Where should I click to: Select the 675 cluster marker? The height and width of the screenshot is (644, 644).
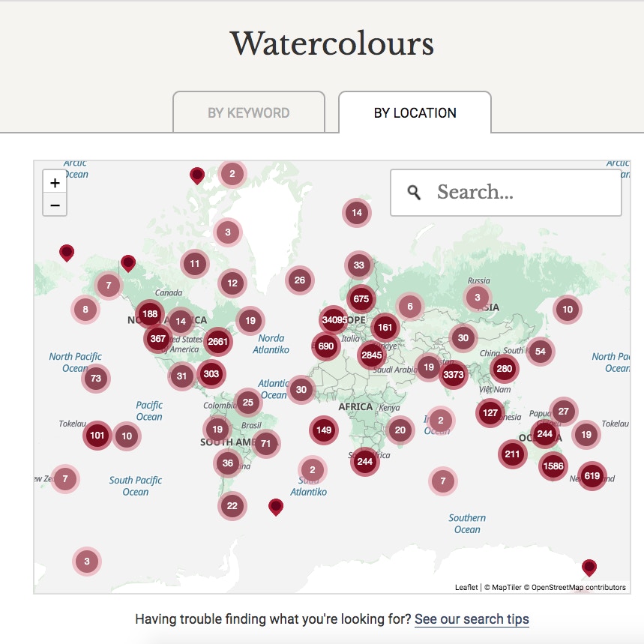(x=361, y=298)
